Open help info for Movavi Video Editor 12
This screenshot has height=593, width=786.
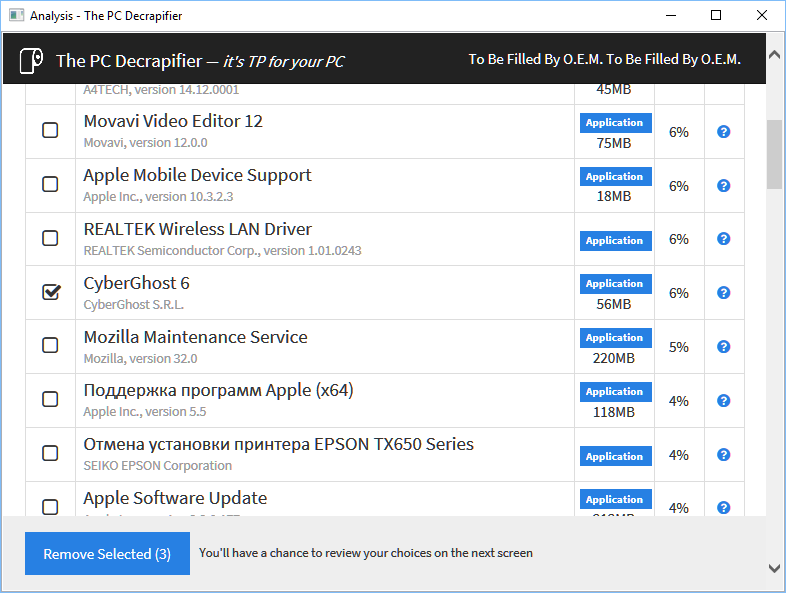tap(724, 132)
